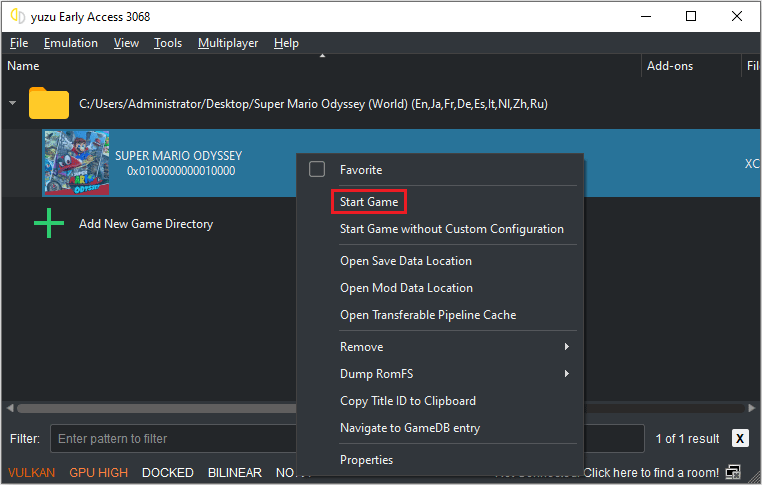Screen dimensions: 762x485
Task: Toggle the GPU HIGH accuracy setting
Action: point(99,473)
